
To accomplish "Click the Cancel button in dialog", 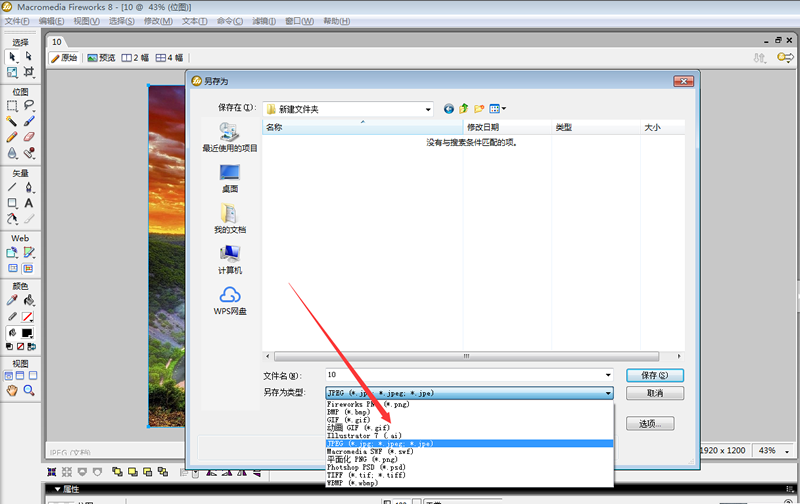I will pos(655,393).
